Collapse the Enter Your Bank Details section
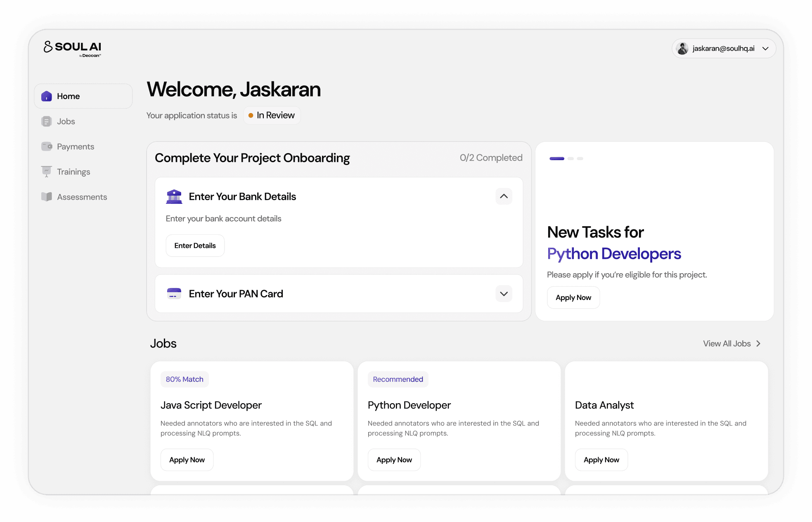Viewport: 812px width, 522px height. pyautogui.click(x=504, y=196)
